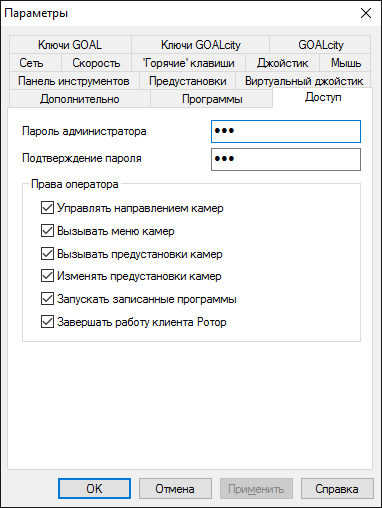Screen dimensions: 382x508
Task: Click the Пароль администратора label
Action: (x=84, y=131)
